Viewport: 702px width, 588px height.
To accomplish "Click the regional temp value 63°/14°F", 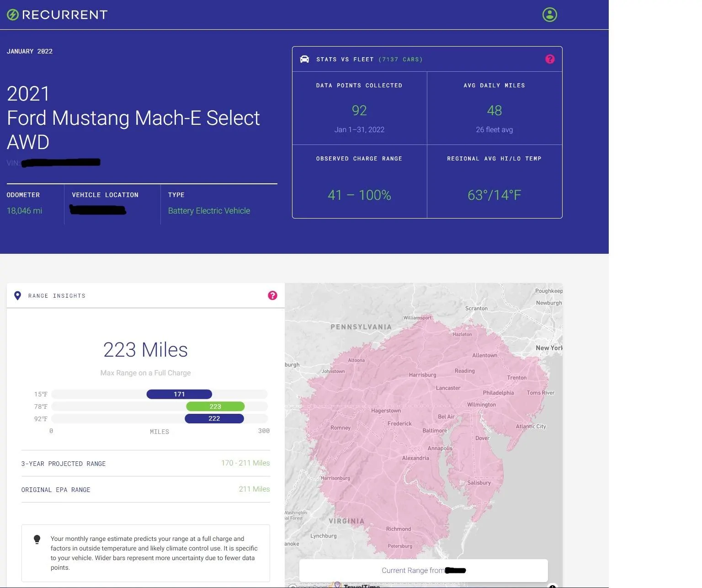I will 495,195.
